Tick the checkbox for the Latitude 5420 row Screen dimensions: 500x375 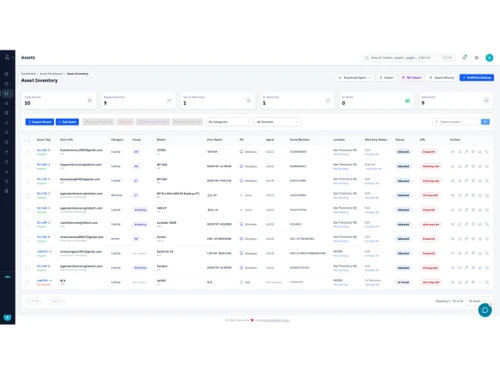click(x=27, y=224)
